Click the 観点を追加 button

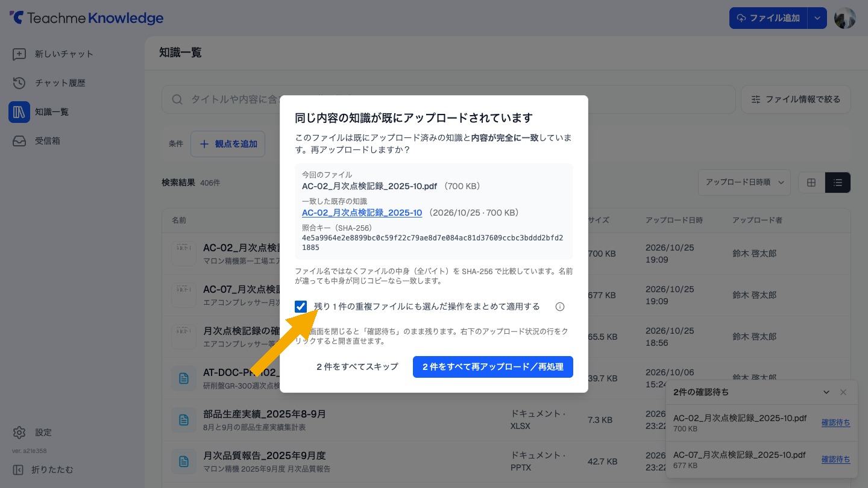(x=228, y=144)
